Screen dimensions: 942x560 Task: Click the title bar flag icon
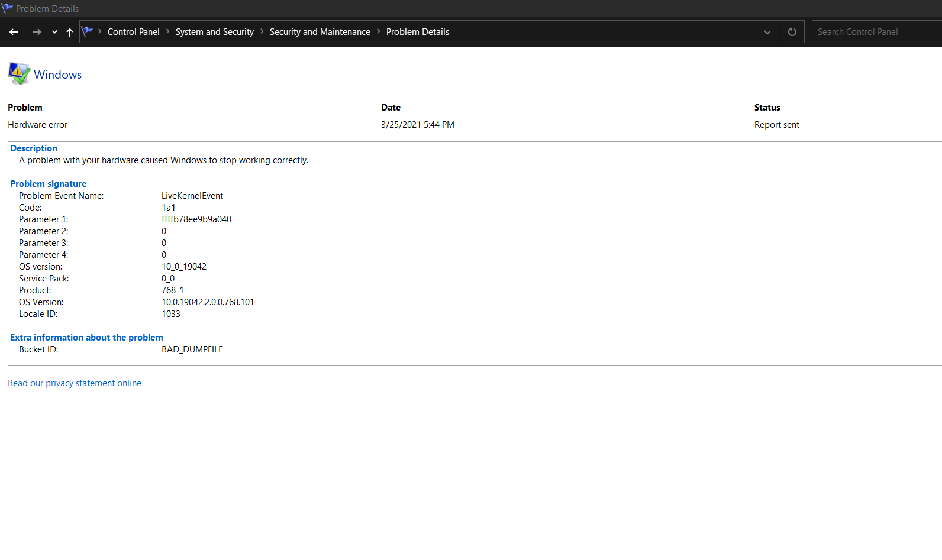click(x=7, y=8)
